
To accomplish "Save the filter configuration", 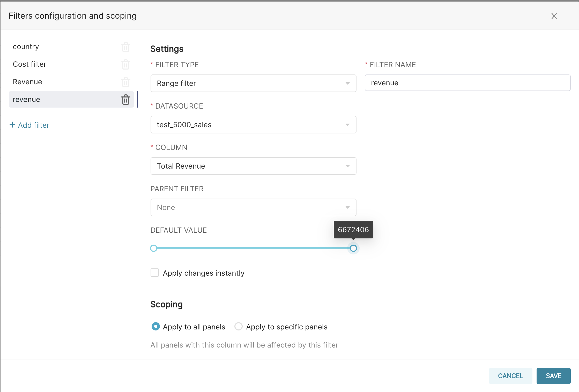I will point(553,376).
